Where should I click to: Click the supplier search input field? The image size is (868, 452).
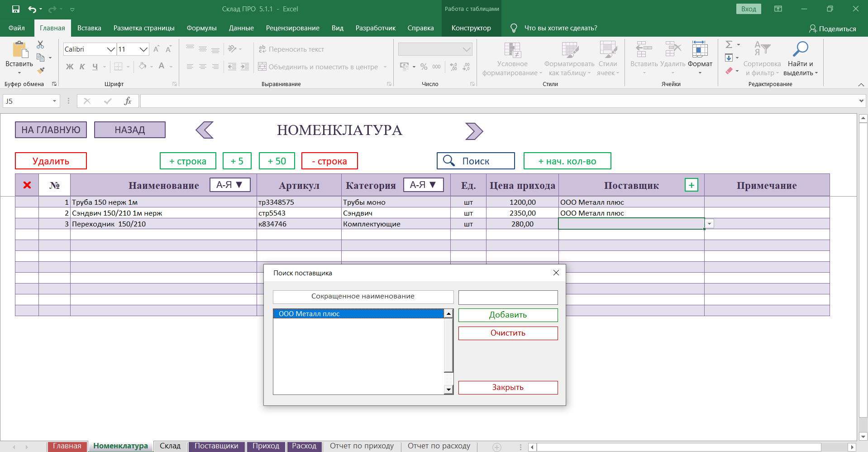[508, 298]
